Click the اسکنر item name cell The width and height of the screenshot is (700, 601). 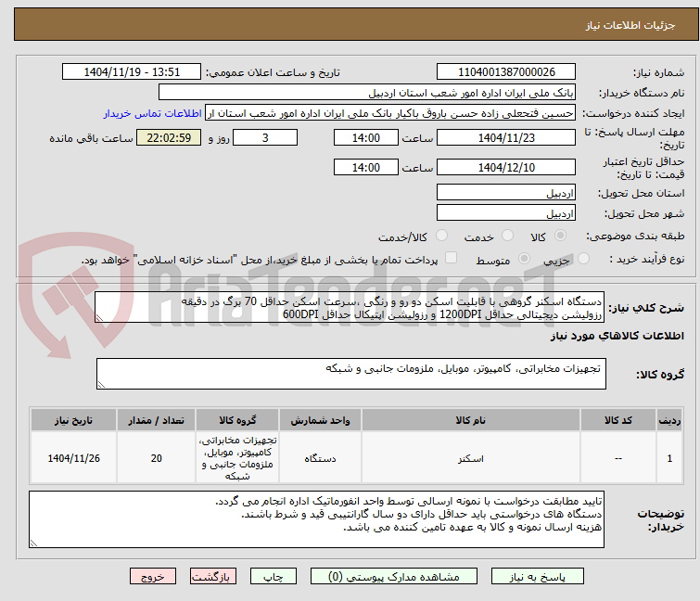tap(471, 458)
